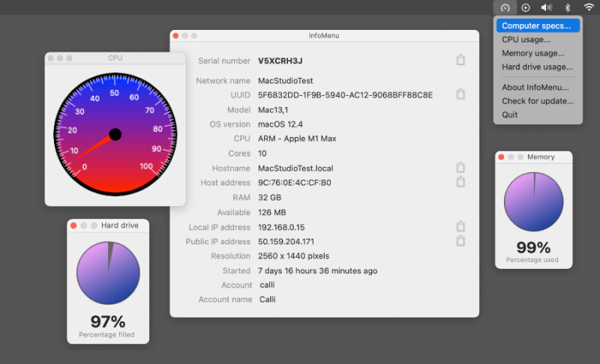The image size is (600, 364).
Task: Open "About InfoMenu..." menu entry
Action: [535, 88]
